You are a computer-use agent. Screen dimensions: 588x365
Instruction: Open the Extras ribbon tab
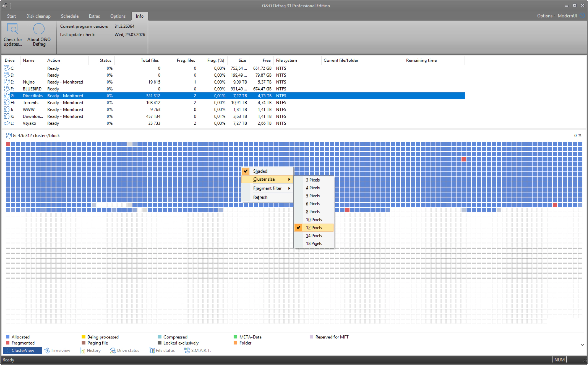pyautogui.click(x=94, y=16)
